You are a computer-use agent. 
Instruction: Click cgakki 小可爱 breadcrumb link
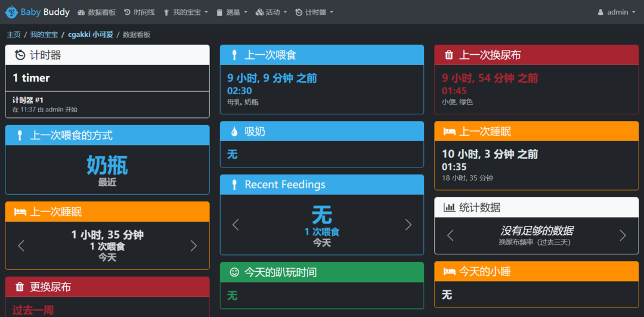(91, 35)
